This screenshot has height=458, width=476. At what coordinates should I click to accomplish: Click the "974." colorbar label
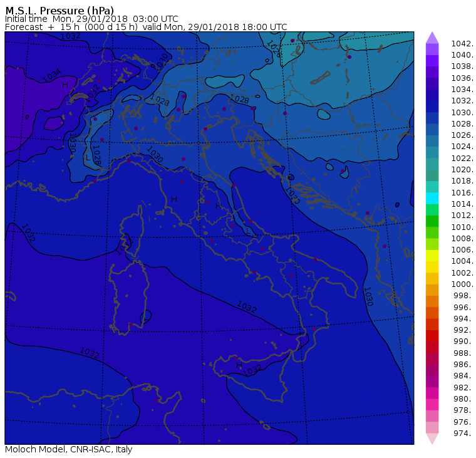point(463,434)
